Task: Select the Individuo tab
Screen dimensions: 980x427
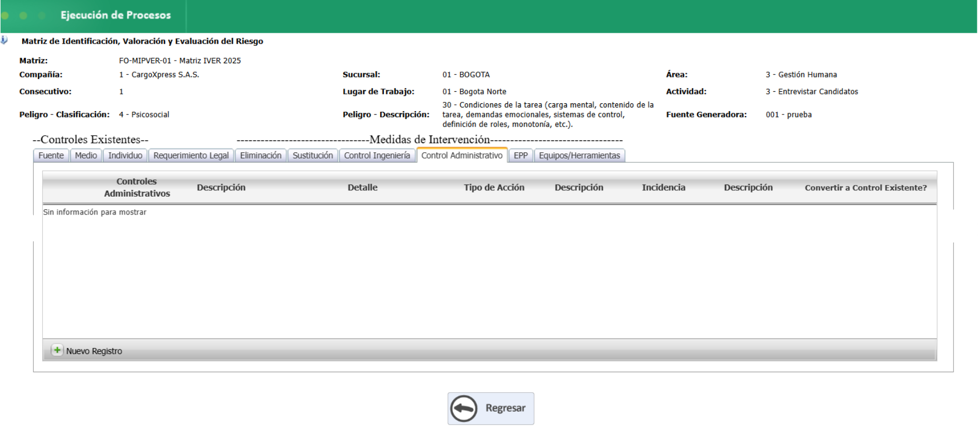Action: pyautogui.click(x=125, y=156)
